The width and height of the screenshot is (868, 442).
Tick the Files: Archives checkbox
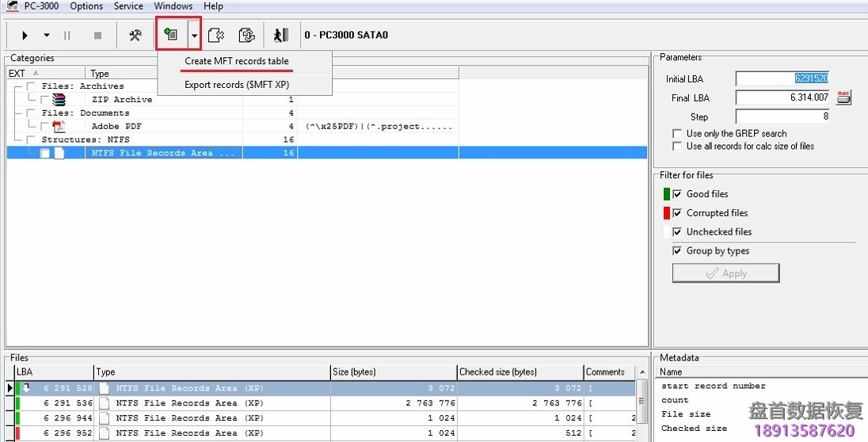point(32,86)
